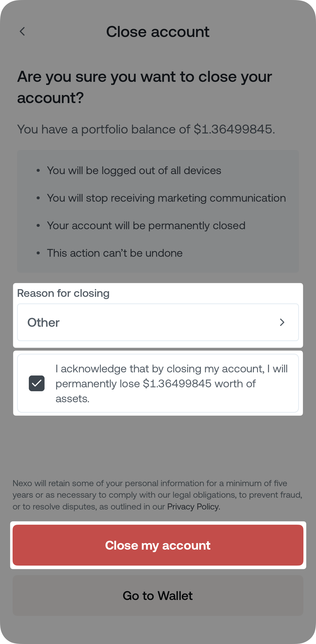The height and width of the screenshot is (644, 316).
Task: Choose Go to Wallet instead of closing
Action: point(158,595)
